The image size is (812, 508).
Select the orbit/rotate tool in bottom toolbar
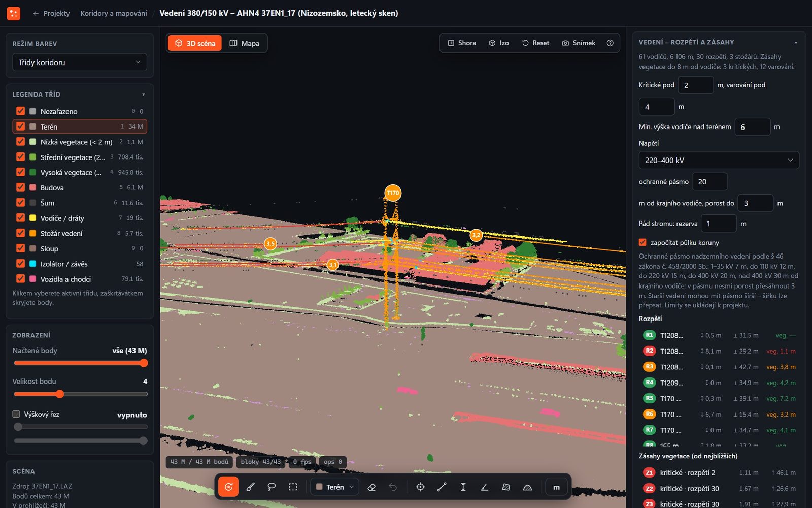pos(229,487)
